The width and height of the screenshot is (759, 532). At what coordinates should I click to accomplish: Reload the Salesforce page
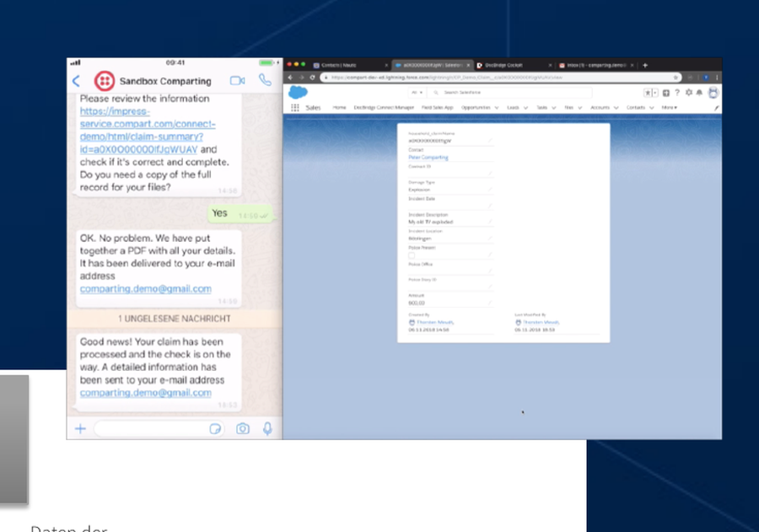(x=312, y=78)
